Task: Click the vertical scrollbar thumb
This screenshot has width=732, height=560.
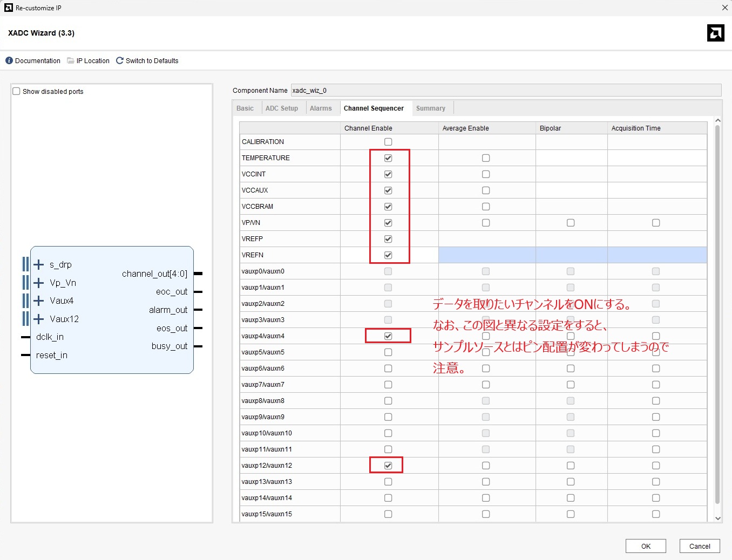Action: point(717,313)
